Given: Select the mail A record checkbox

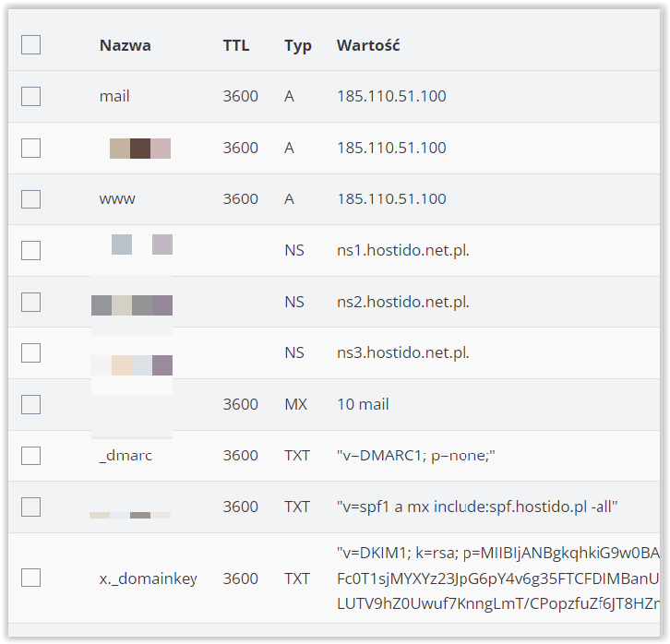Looking at the screenshot, I should (30, 97).
